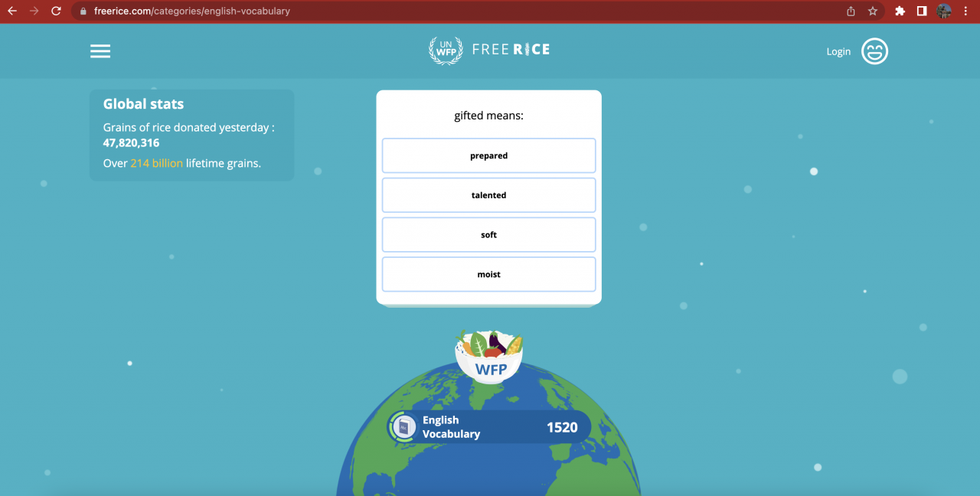Open the hamburger menu
The height and width of the screenshot is (496, 980).
100,51
